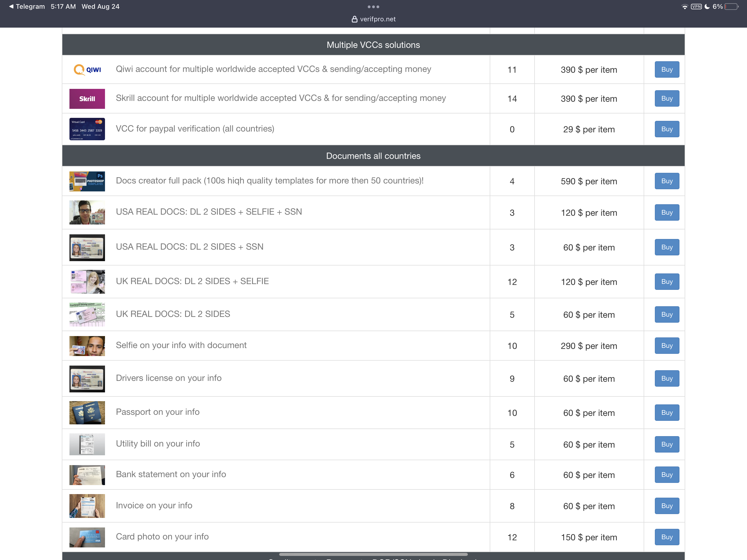Screen dimensions: 747x560
Task: Click the Qiwi logo image
Action: (x=87, y=69)
